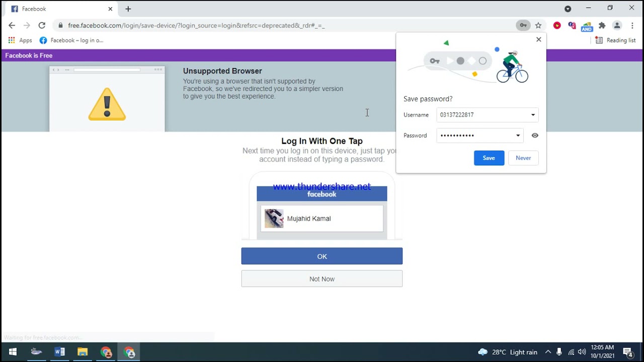Select the Facebook browser tab

click(x=61, y=9)
